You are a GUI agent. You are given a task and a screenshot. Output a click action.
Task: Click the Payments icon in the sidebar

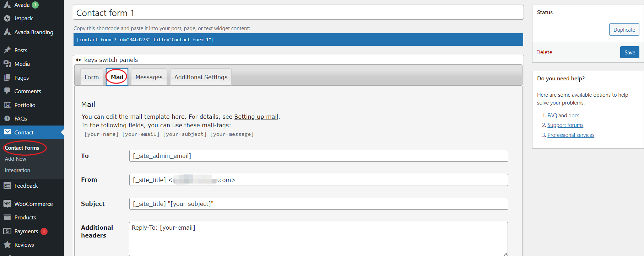tap(7, 231)
